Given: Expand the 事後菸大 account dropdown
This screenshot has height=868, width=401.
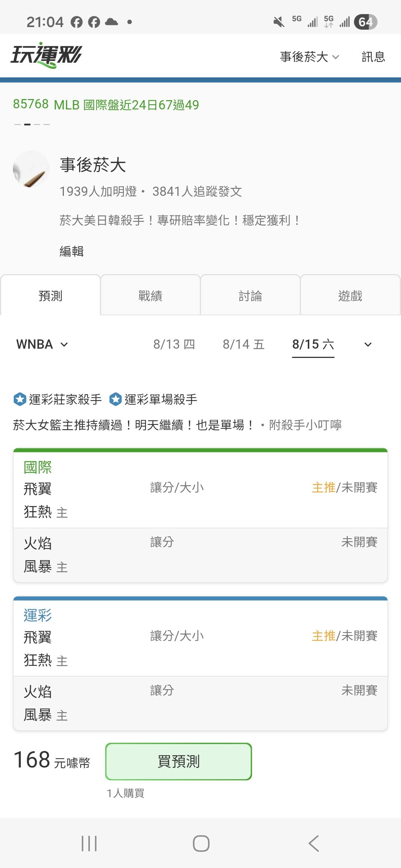Looking at the screenshot, I should pyautogui.click(x=310, y=57).
